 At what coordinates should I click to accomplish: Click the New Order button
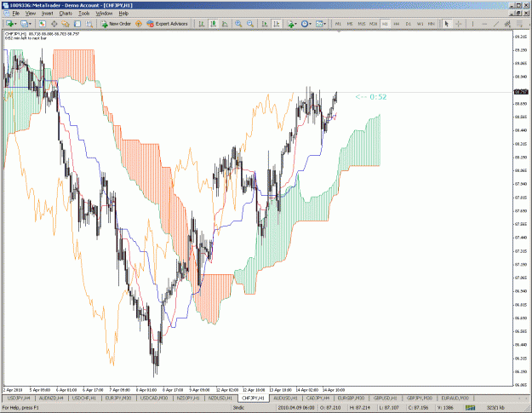(116, 24)
